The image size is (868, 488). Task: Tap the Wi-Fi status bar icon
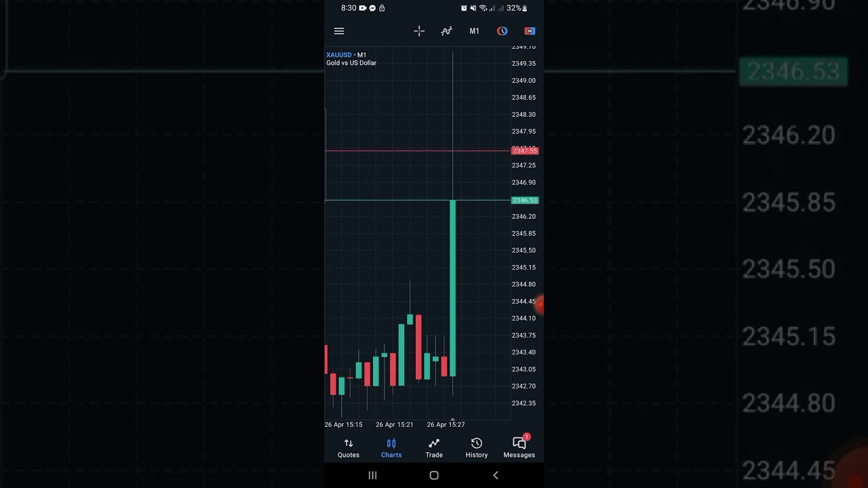483,8
